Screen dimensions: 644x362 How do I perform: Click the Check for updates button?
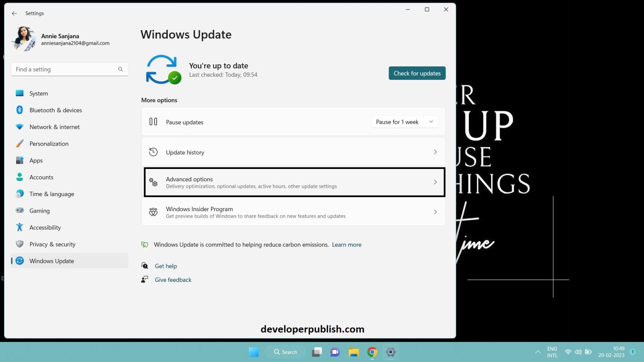click(x=417, y=73)
